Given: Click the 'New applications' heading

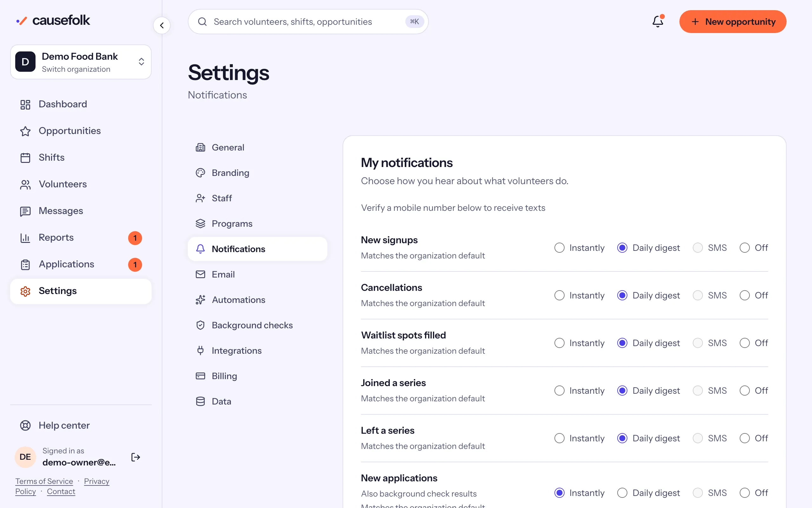Looking at the screenshot, I should pyautogui.click(x=399, y=478).
